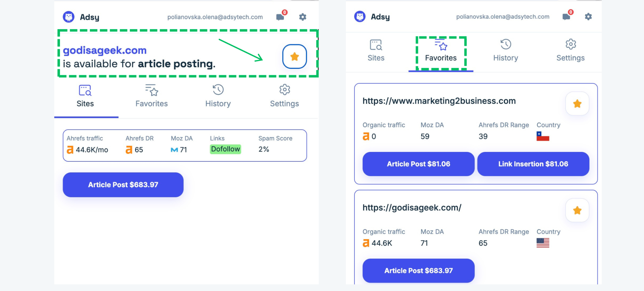
Task: Click the US flag on the godisageek card
Action: tap(543, 243)
